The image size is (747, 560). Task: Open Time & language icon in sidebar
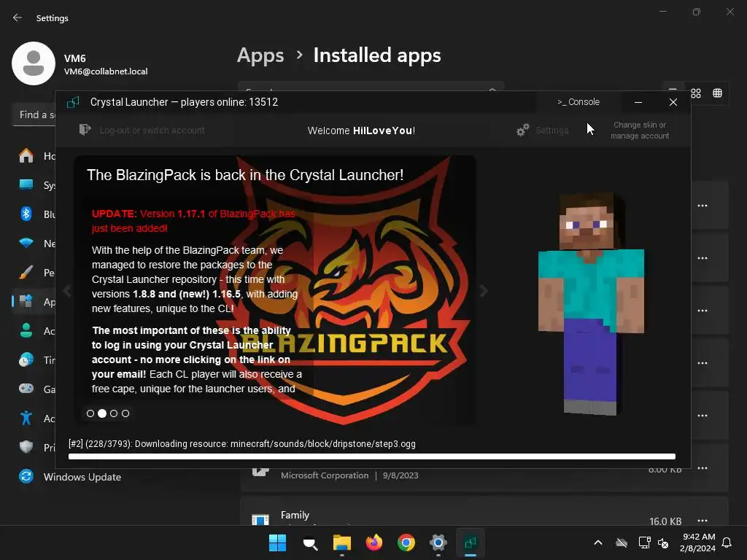click(26, 360)
